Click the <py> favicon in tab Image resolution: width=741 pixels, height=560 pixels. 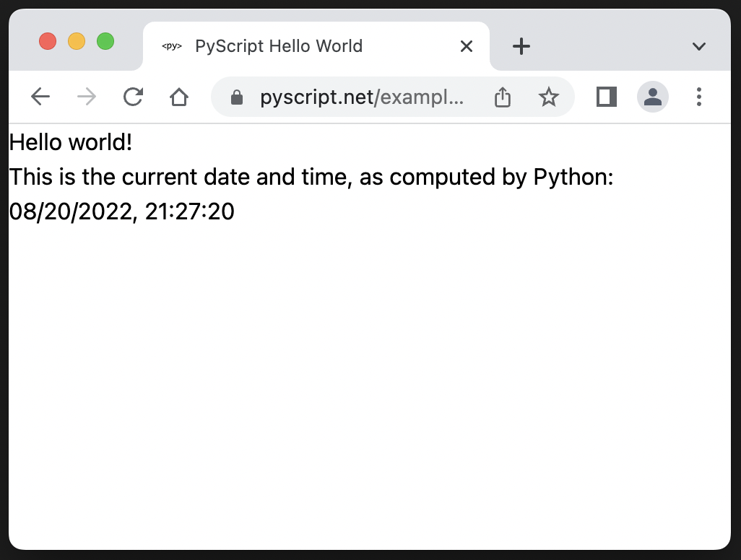[172, 46]
